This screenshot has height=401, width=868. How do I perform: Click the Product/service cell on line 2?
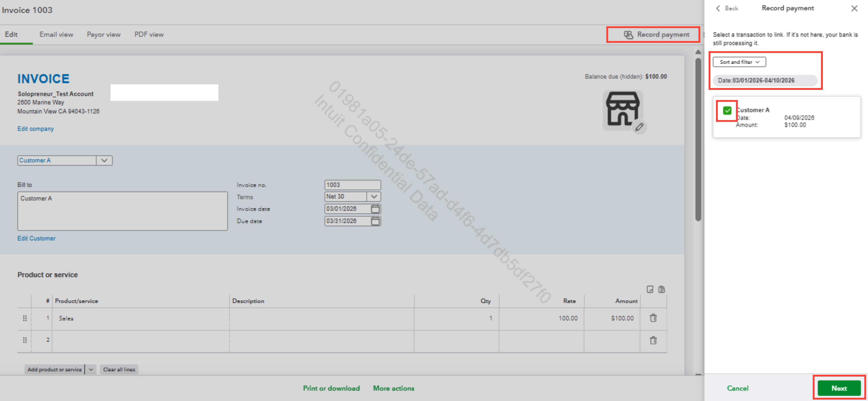(141, 341)
